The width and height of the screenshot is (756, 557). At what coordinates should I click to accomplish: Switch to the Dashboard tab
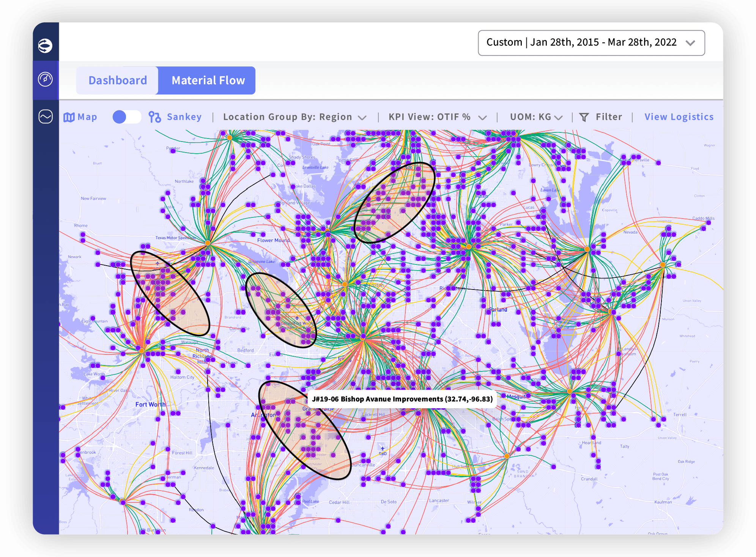pos(118,80)
